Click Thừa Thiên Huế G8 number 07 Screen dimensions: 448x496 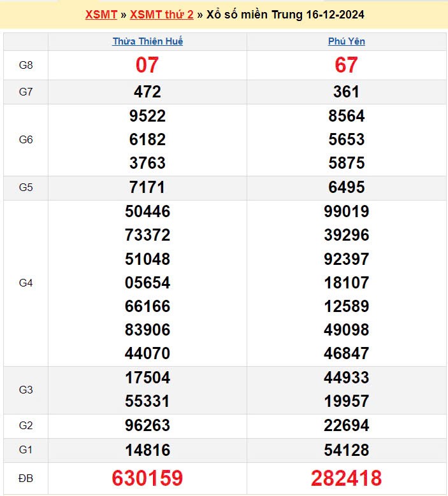coord(147,65)
